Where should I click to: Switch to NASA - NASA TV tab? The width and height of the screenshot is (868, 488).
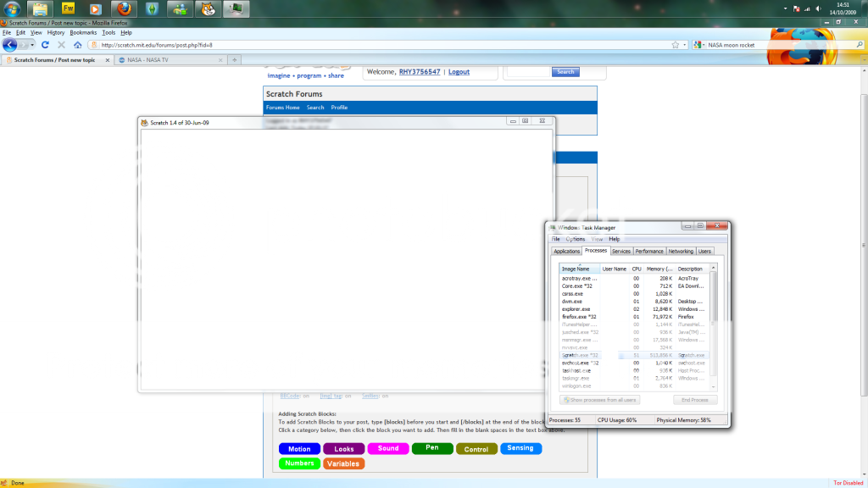tap(168, 60)
